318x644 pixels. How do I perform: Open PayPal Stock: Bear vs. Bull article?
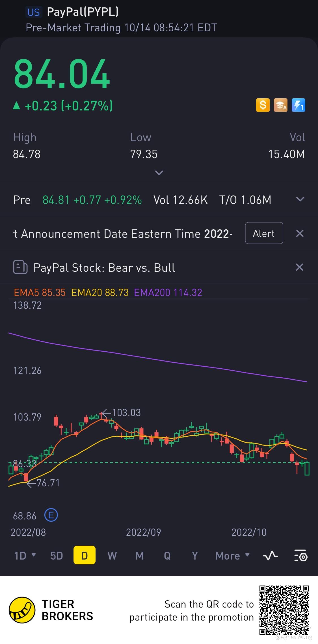point(104,267)
